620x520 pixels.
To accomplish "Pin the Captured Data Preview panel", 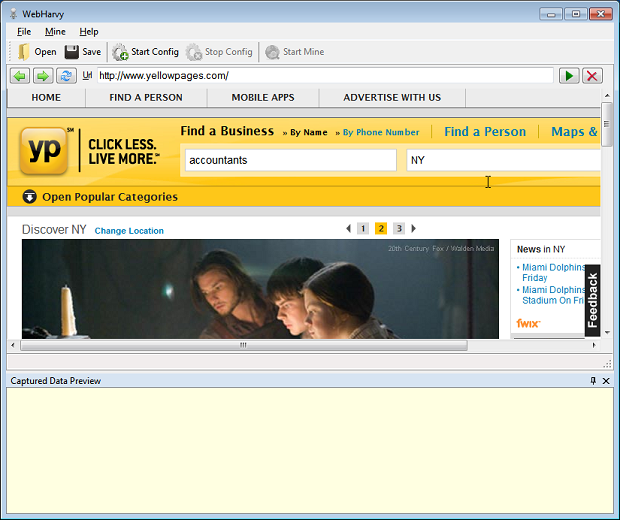I will [593, 380].
